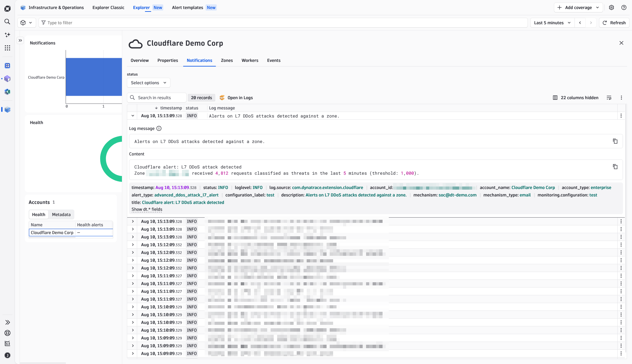The width and height of the screenshot is (632, 364).
Task: Open the purple cube app icon in sidebar
Action: [7, 79]
